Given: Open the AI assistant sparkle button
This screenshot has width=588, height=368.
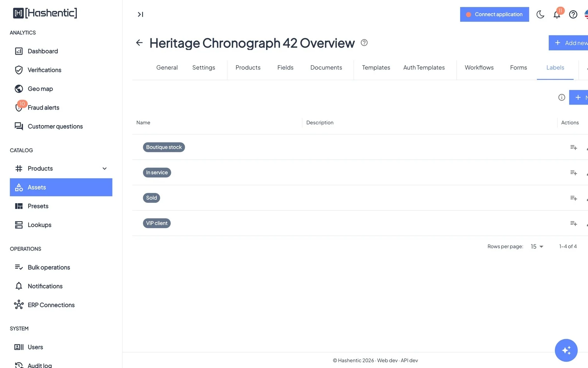Looking at the screenshot, I should pyautogui.click(x=566, y=350).
